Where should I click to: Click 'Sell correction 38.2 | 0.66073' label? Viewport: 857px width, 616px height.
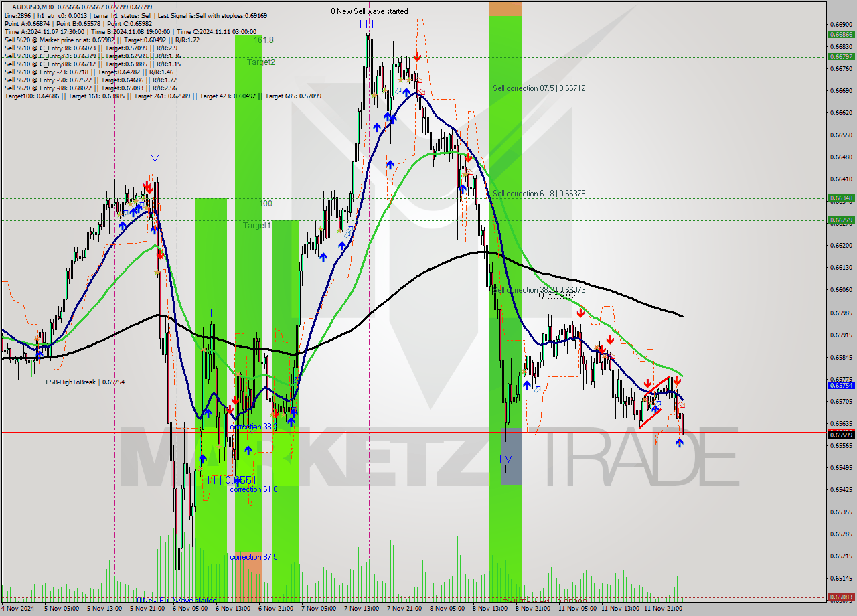[539, 290]
